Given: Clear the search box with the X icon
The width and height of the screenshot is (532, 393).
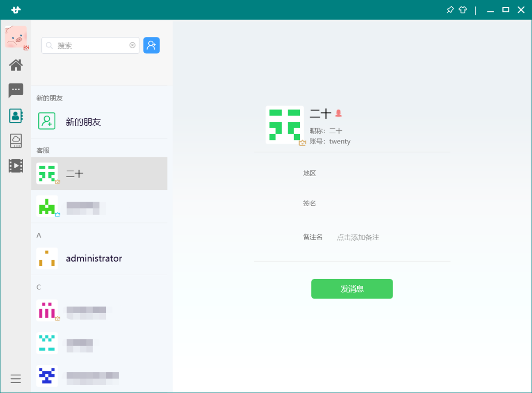Looking at the screenshot, I should coord(133,45).
